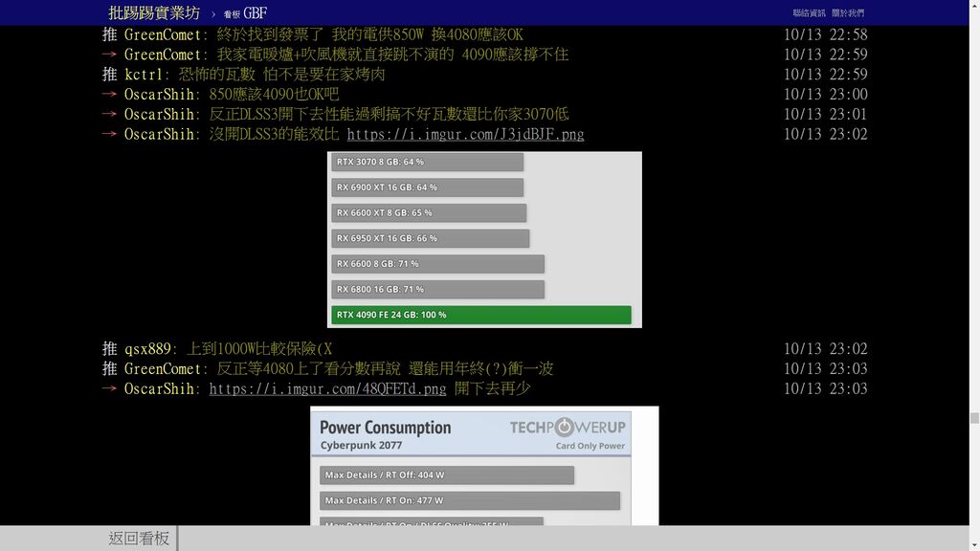Click the bar 'RX 6600 XT 8 GB: 65 %'

(429, 213)
